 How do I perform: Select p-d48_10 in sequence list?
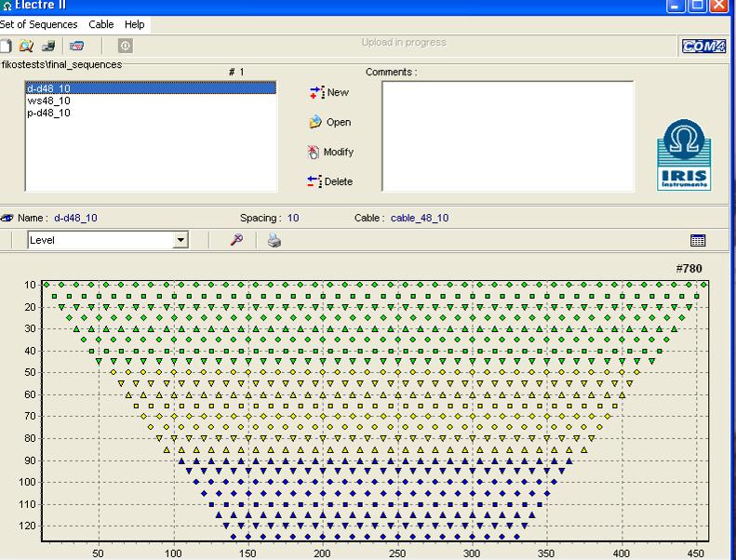151,113
